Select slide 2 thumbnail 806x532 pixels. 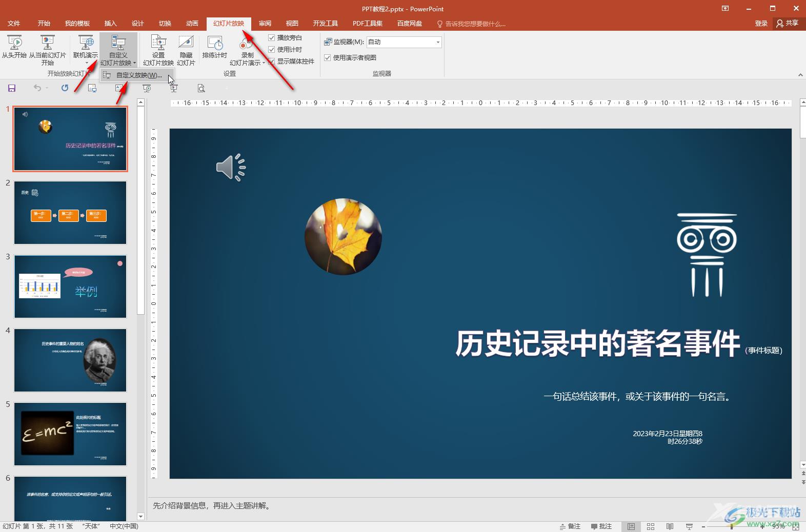pyautogui.click(x=70, y=213)
